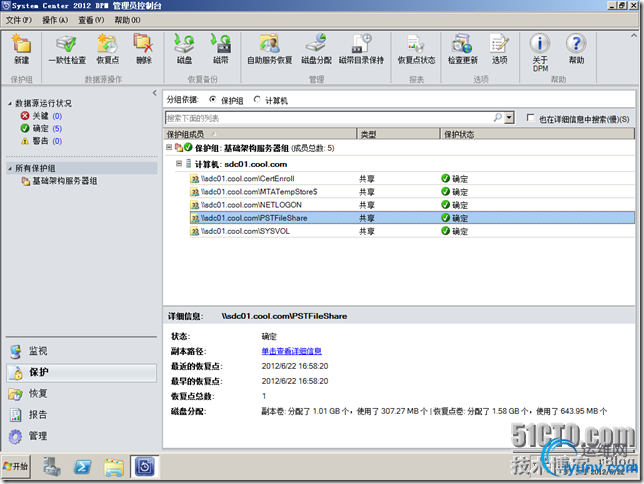The width and height of the screenshot is (644, 484).
Task: Open the 磁盘 backup icon
Action: (184, 49)
